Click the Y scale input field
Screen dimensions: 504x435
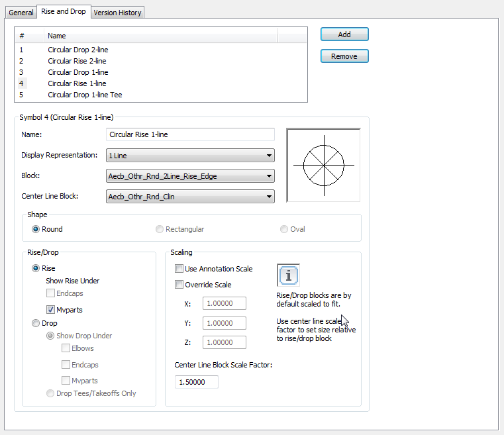(225, 323)
